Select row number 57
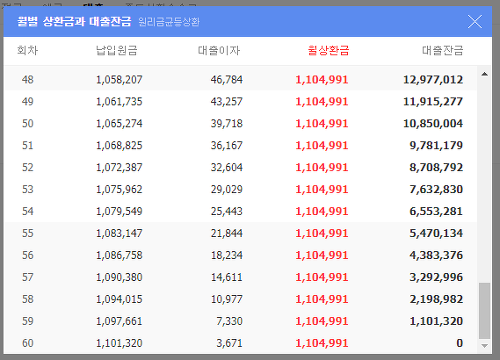Image resolution: width=500 pixels, height=360 pixels. point(28,277)
